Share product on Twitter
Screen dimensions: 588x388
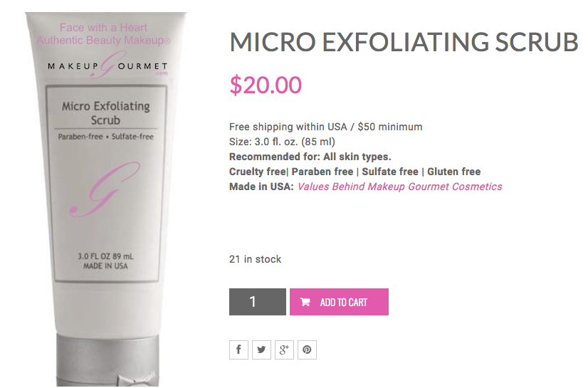261,350
